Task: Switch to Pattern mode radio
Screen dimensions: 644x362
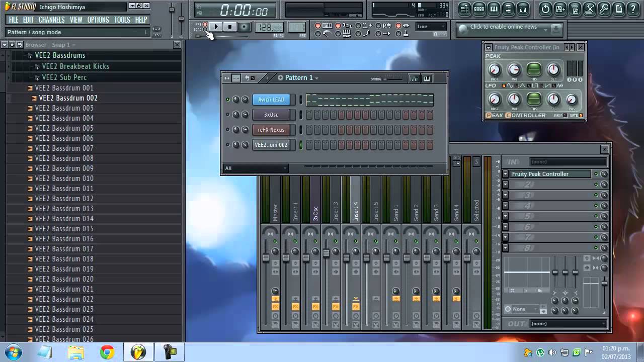Action: click(205, 24)
